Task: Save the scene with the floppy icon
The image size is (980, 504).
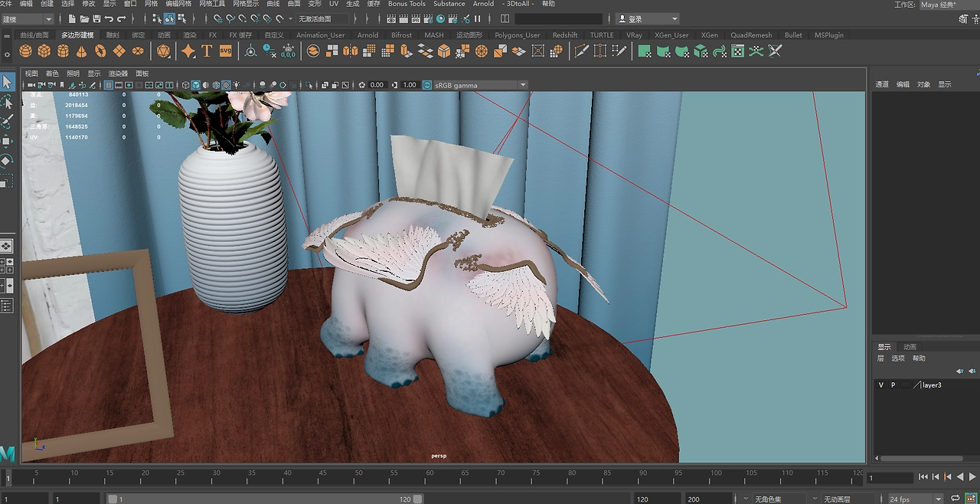Action: (x=96, y=18)
